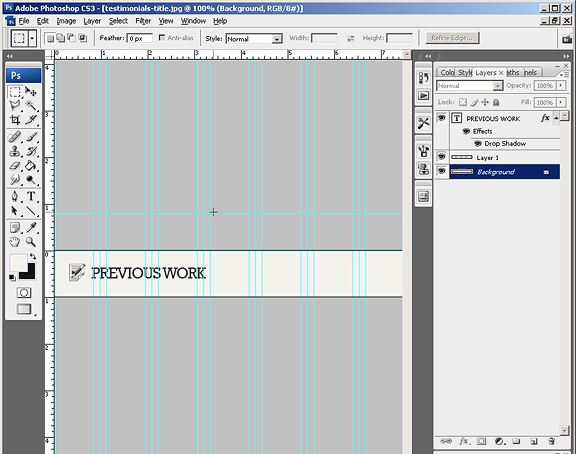The width and height of the screenshot is (576, 454).
Task: Open the Filter menu
Action: (143, 21)
